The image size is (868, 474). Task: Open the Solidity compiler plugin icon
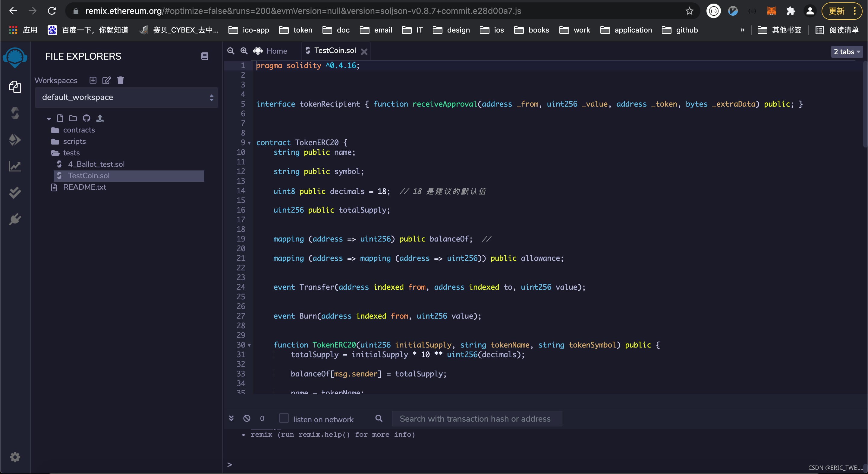pyautogui.click(x=15, y=113)
